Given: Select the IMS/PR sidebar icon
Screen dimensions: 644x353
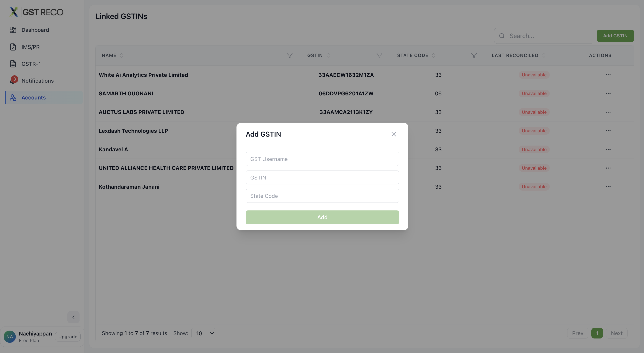Looking at the screenshot, I should 13,47.
